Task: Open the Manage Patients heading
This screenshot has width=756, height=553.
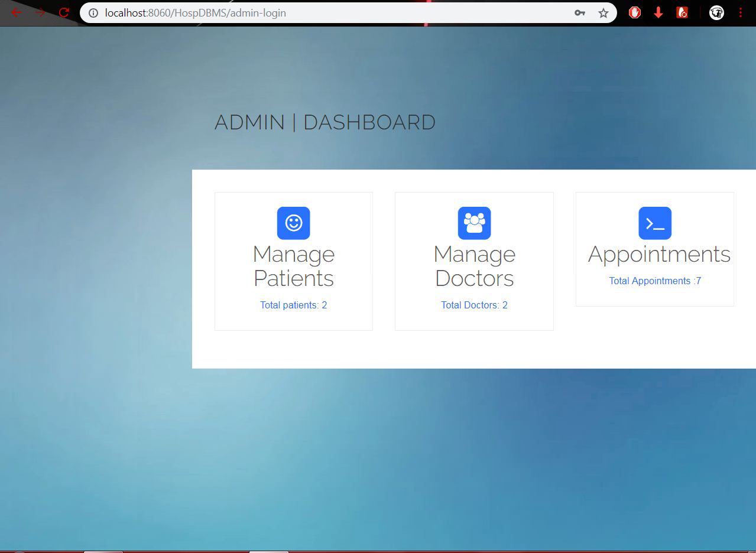Action: click(294, 266)
